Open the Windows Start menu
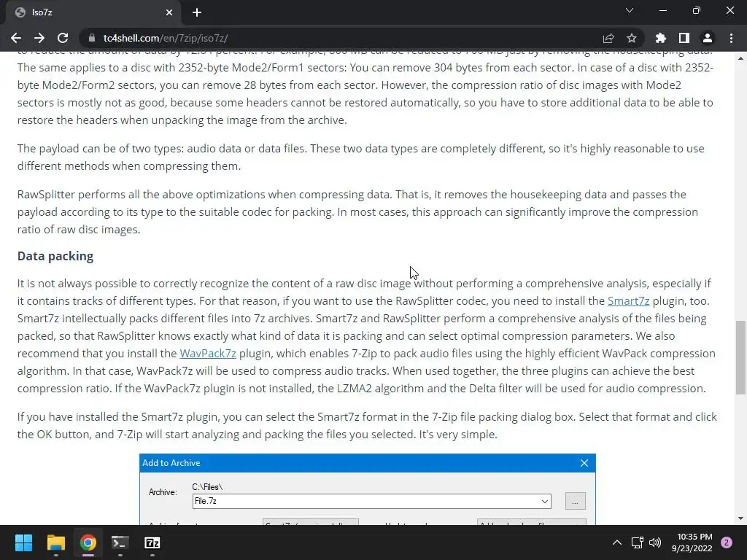747x560 pixels. (23, 542)
